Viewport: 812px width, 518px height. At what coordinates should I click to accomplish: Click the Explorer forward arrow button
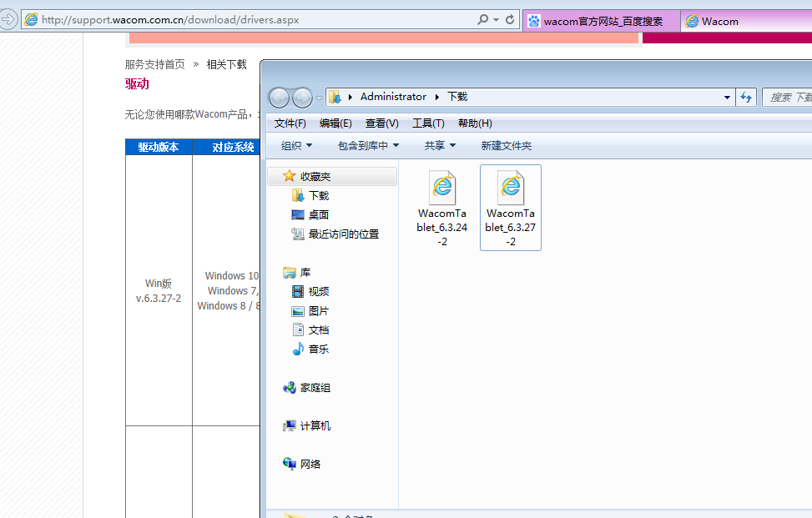[302, 98]
